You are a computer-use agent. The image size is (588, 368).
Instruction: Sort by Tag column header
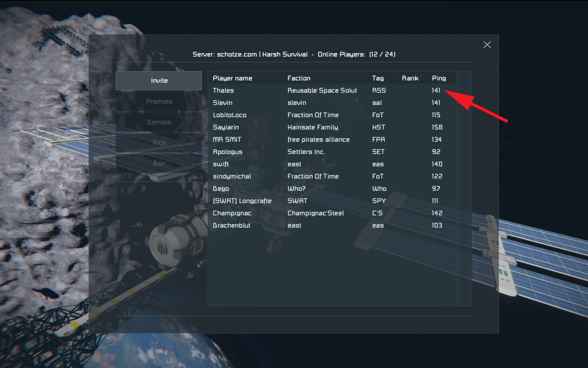378,78
